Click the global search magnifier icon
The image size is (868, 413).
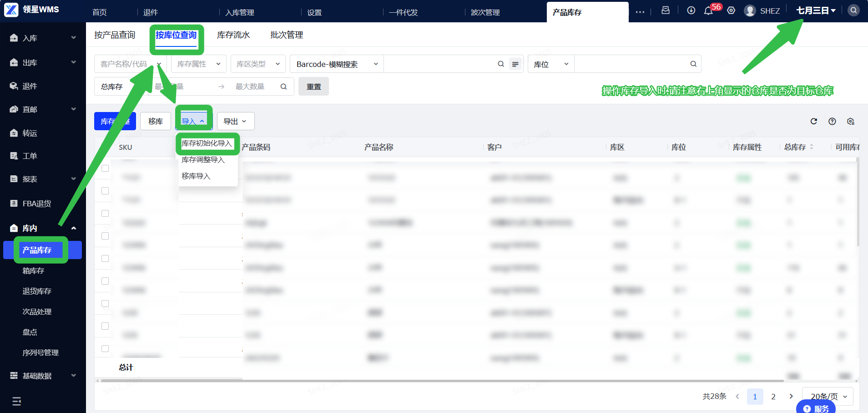(x=854, y=10)
